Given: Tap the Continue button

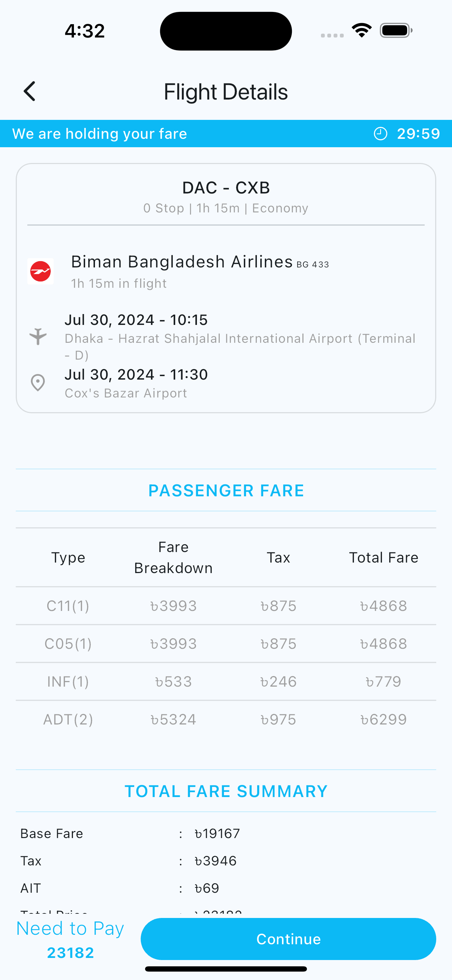Looking at the screenshot, I should pos(288,939).
